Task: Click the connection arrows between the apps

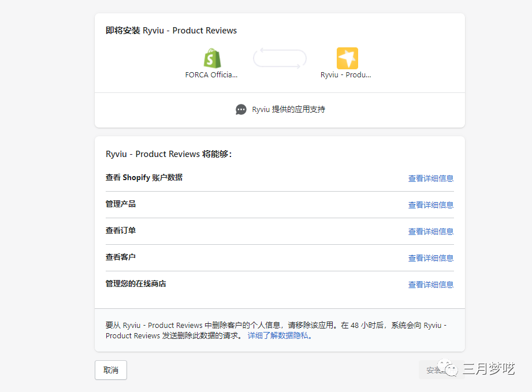Action: click(x=280, y=58)
